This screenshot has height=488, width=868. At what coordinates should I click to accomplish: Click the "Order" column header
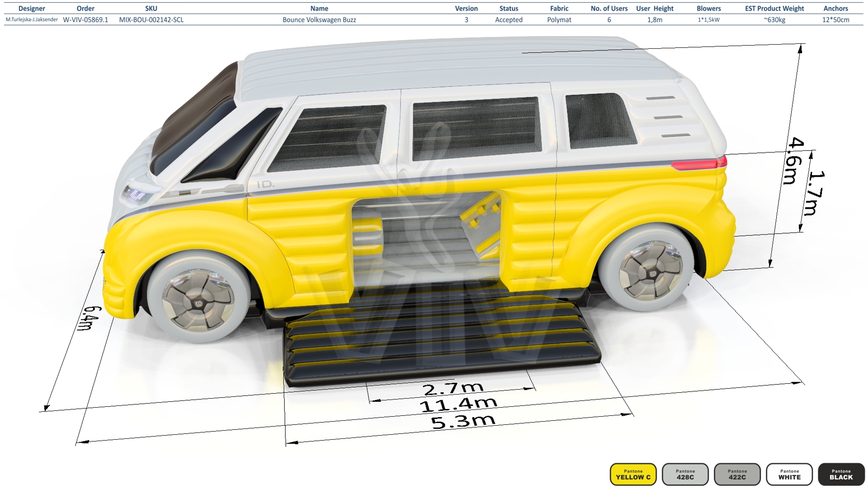85,9
